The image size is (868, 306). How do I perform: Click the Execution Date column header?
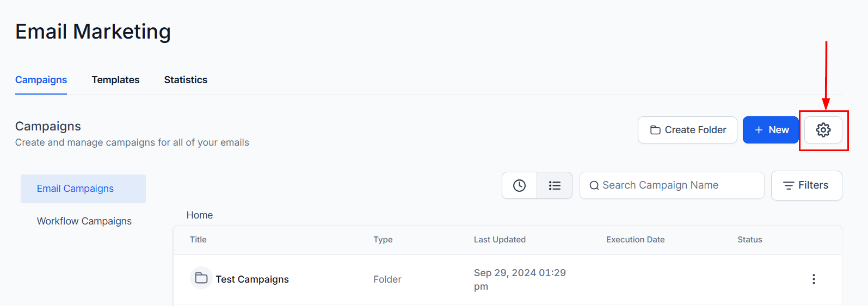tap(635, 240)
